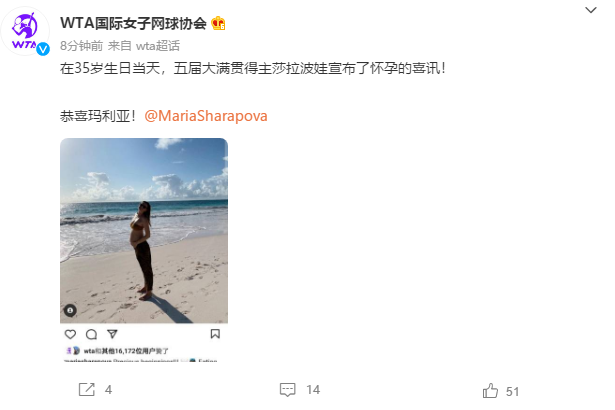Viewport: 615px width, 410px height.
Task: Open the WTA profile avatar
Action: point(25,31)
